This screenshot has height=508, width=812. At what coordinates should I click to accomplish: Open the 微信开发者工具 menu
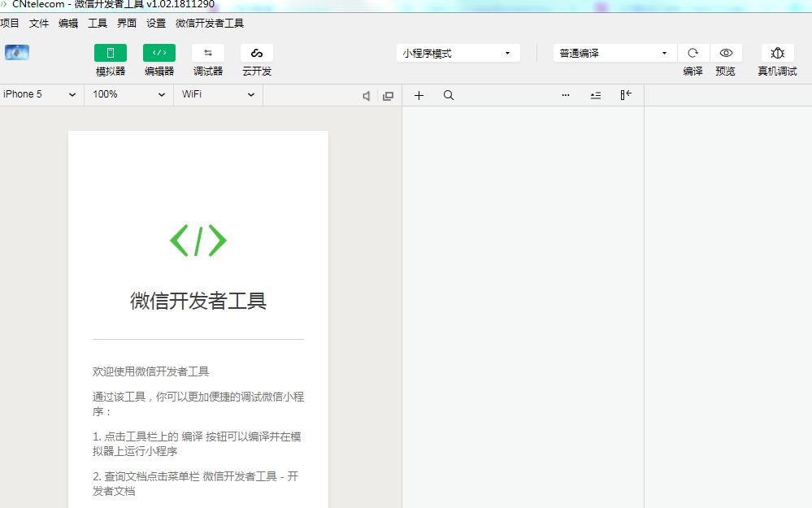tap(210, 24)
